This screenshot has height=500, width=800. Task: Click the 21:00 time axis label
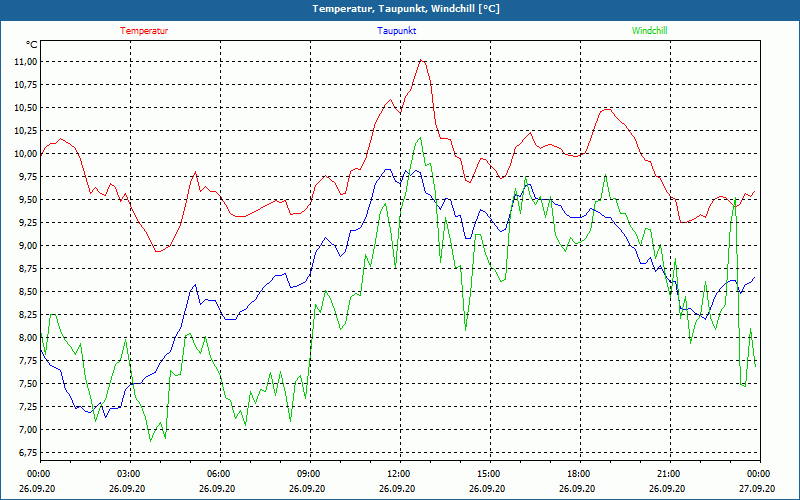pyautogui.click(x=670, y=474)
